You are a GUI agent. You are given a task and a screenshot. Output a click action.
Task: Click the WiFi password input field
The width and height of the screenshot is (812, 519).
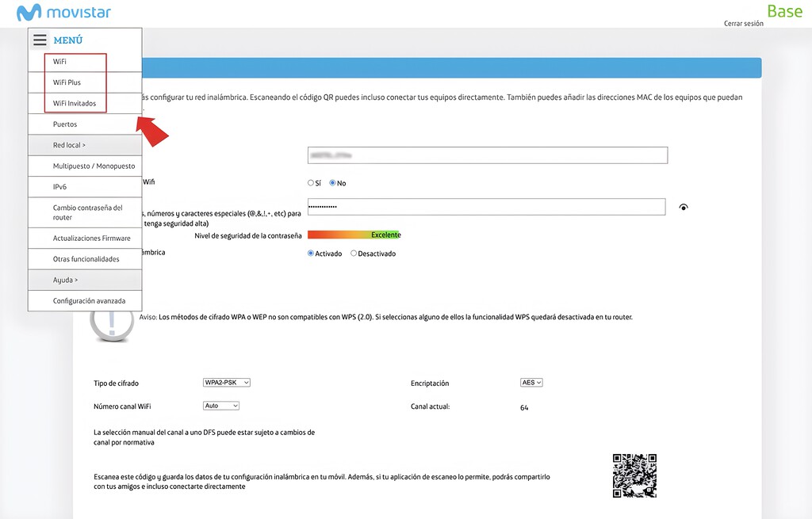coord(485,207)
